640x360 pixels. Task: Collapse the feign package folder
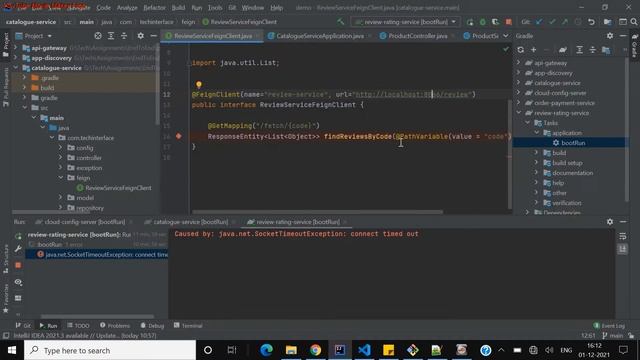pos(60,178)
